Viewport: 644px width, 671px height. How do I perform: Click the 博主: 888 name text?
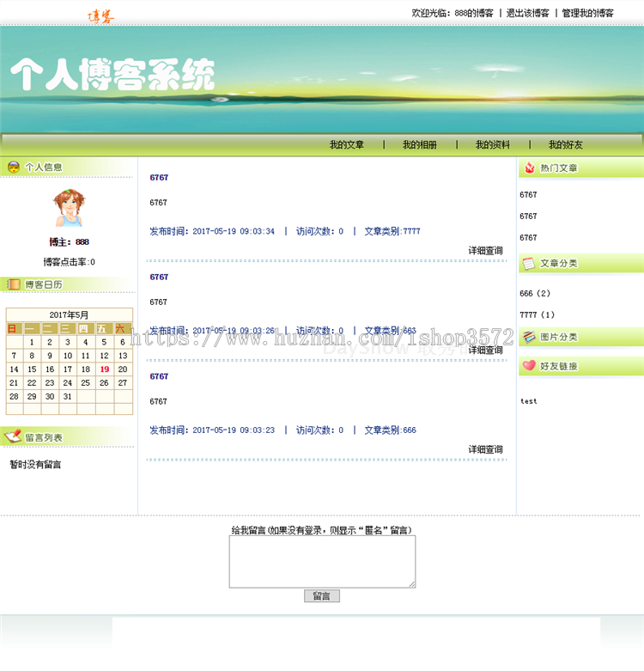[69, 241]
